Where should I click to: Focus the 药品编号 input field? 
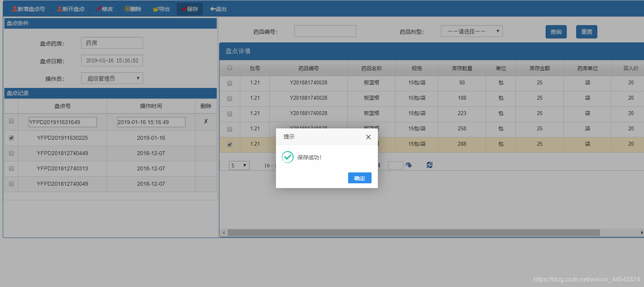tap(325, 31)
